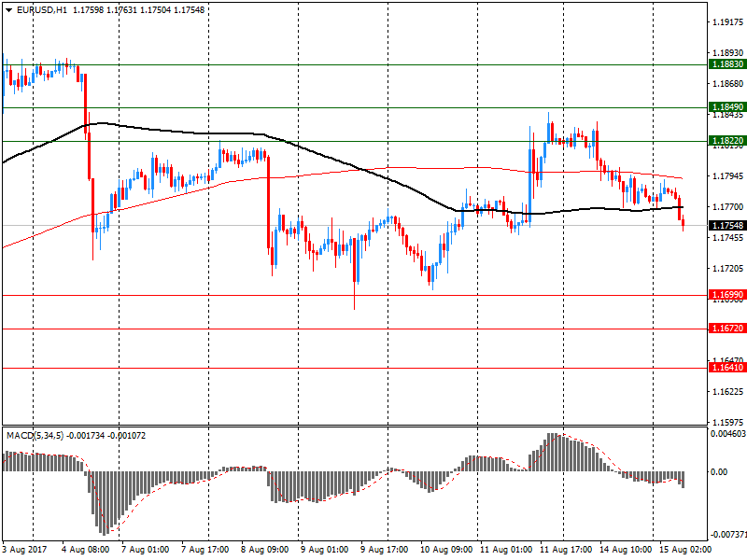Select the 1.15975 price scale value
747x560 pixels.
coord(727,423)
